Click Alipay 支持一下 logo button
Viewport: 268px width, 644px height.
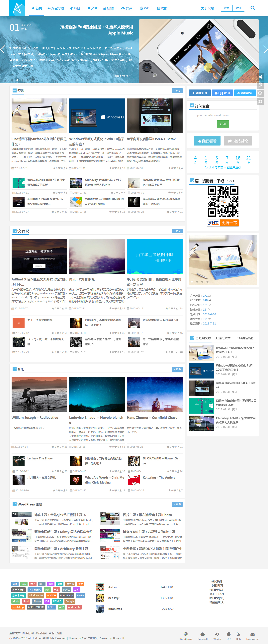[x=223, y=223]
